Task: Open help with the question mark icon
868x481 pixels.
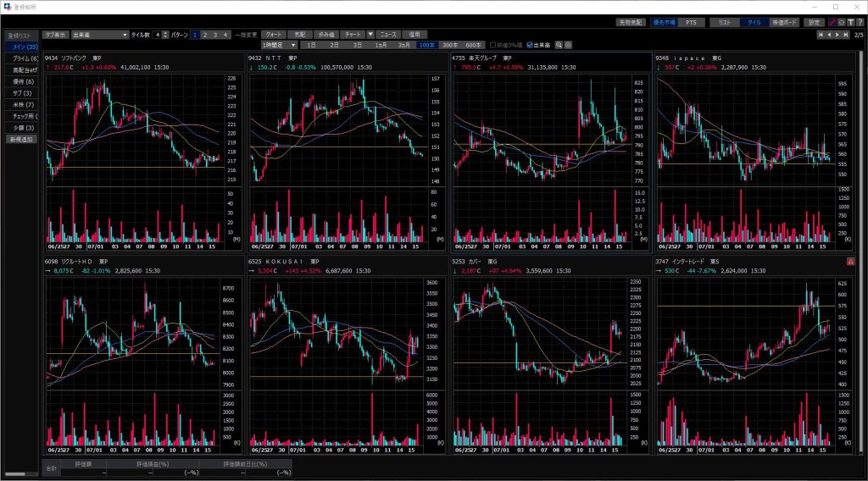Action: click(860, 22)
